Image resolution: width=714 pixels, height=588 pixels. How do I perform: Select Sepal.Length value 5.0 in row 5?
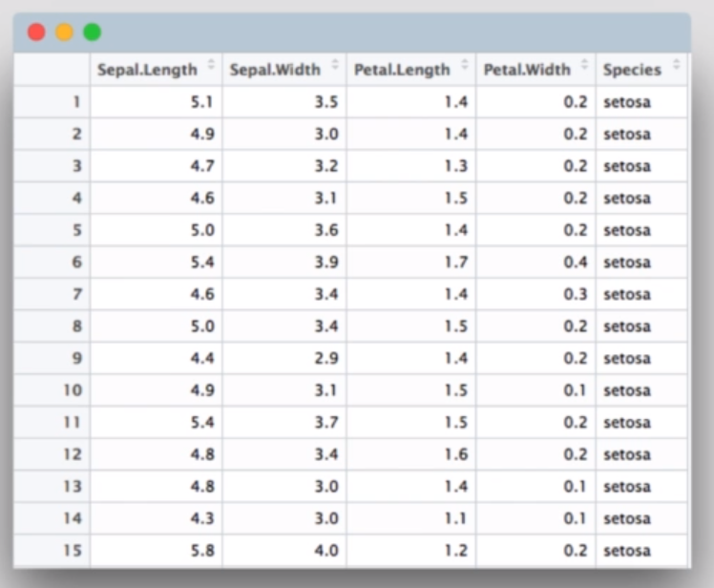(x=157, y=230)
